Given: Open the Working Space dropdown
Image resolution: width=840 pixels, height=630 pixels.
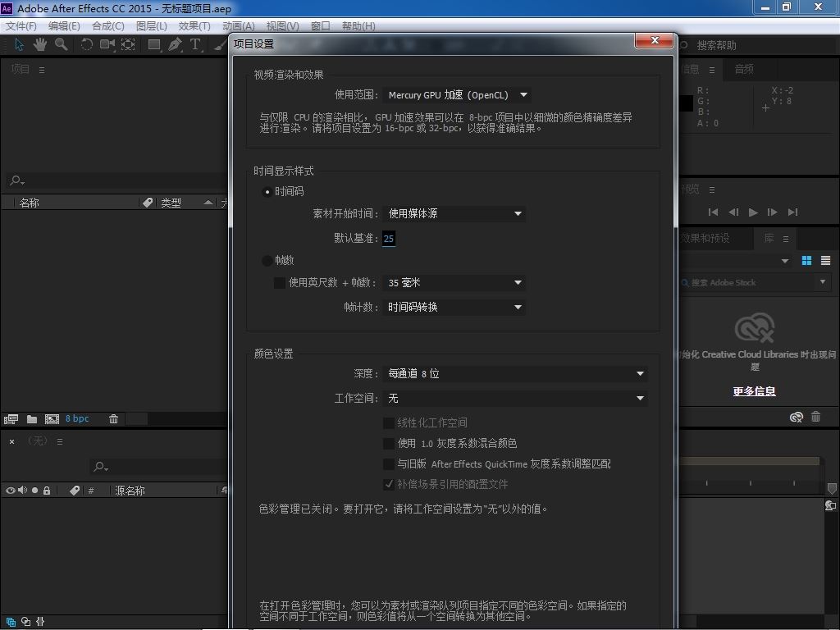Looking at the screenshot, I should [x=515, y=398].
